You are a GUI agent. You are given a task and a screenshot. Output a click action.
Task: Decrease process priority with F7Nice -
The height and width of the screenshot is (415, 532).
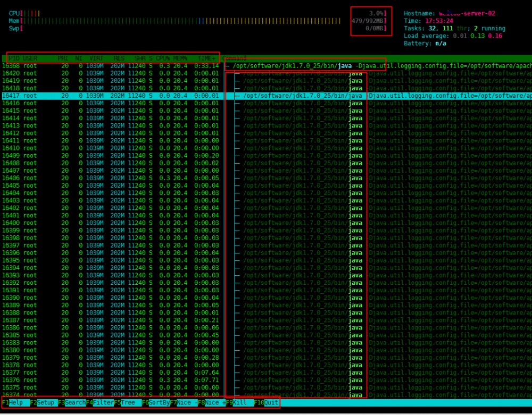pos(183,403)
